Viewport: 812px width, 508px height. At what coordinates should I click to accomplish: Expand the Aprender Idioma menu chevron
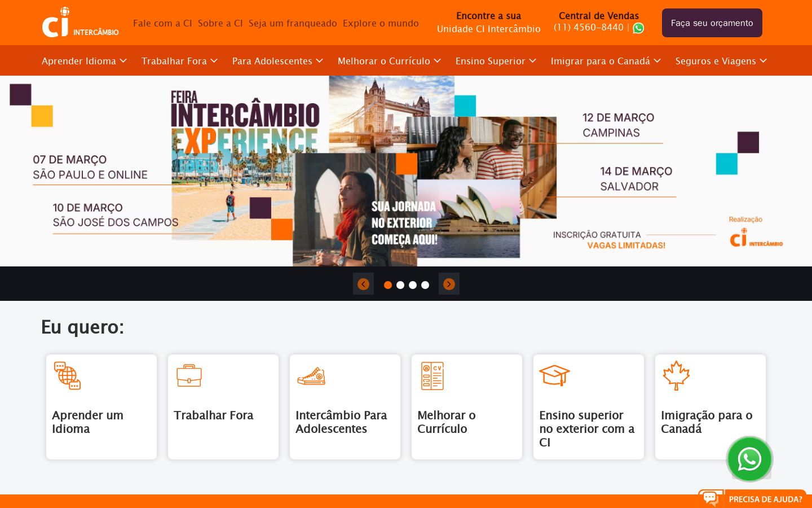[123, 61]
